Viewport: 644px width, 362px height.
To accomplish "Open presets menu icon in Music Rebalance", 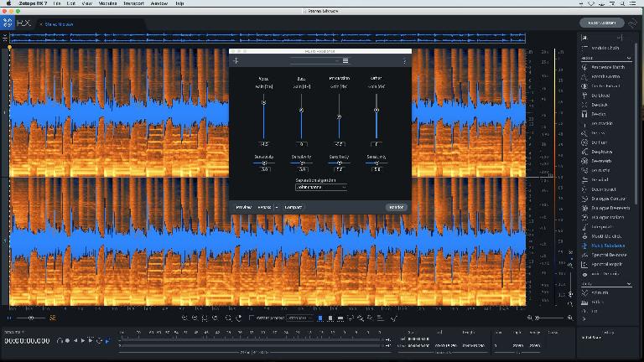I will (345, 60).
